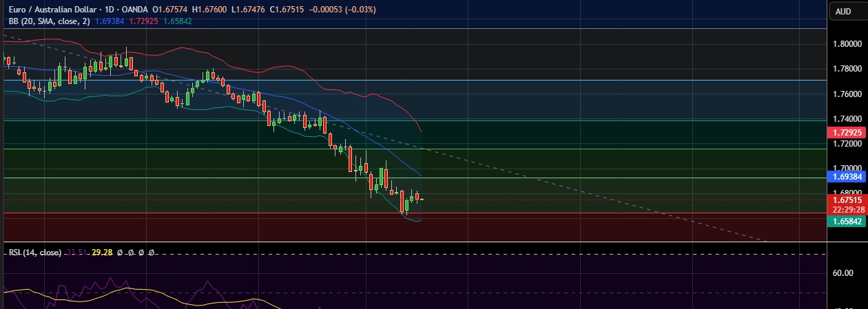Click the OANDA source label in chart legend
Screen dimensions: 868x309
pos(134,10)
